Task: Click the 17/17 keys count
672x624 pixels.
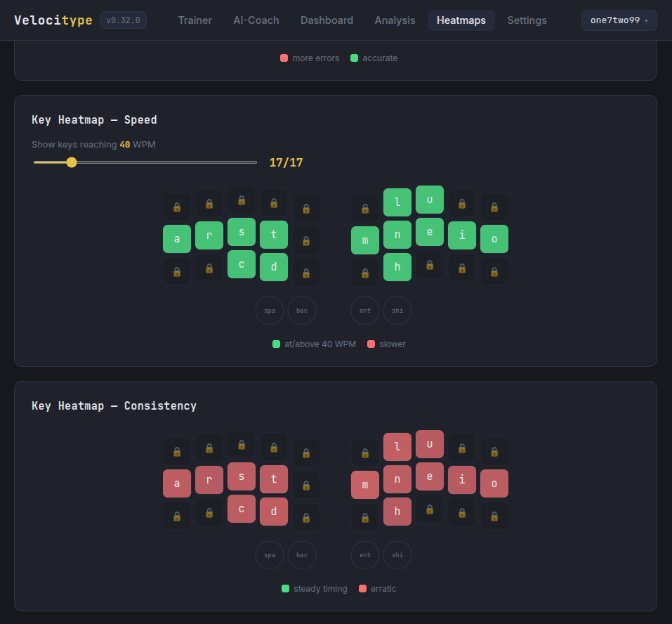Action: pyautogui.click(x=286, y=162)
